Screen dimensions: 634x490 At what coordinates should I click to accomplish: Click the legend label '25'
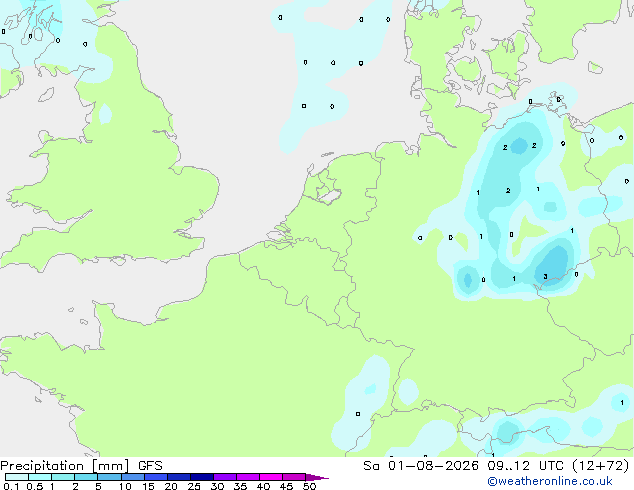click(194, 486)
